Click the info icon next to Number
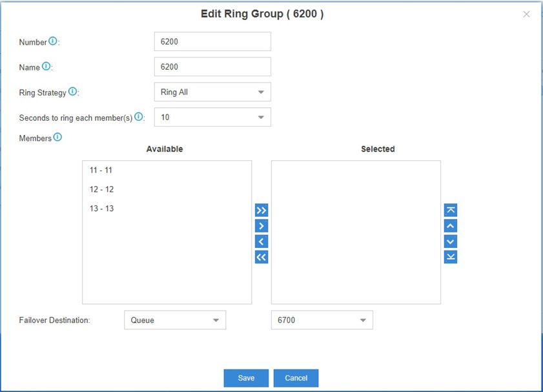The height and width of the screenshot is (392, 543). pos(53,41)
